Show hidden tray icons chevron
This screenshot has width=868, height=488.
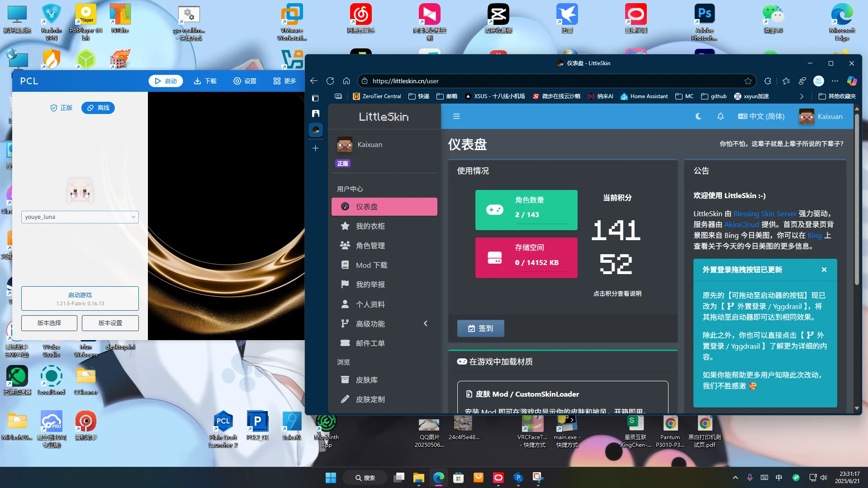(735, 478)
